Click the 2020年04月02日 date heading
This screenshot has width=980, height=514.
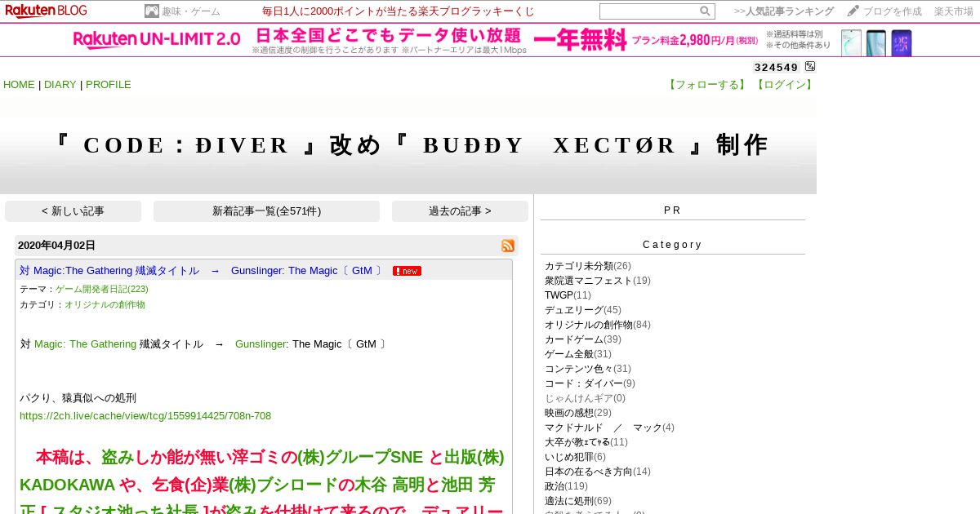(x=56, y=246)
